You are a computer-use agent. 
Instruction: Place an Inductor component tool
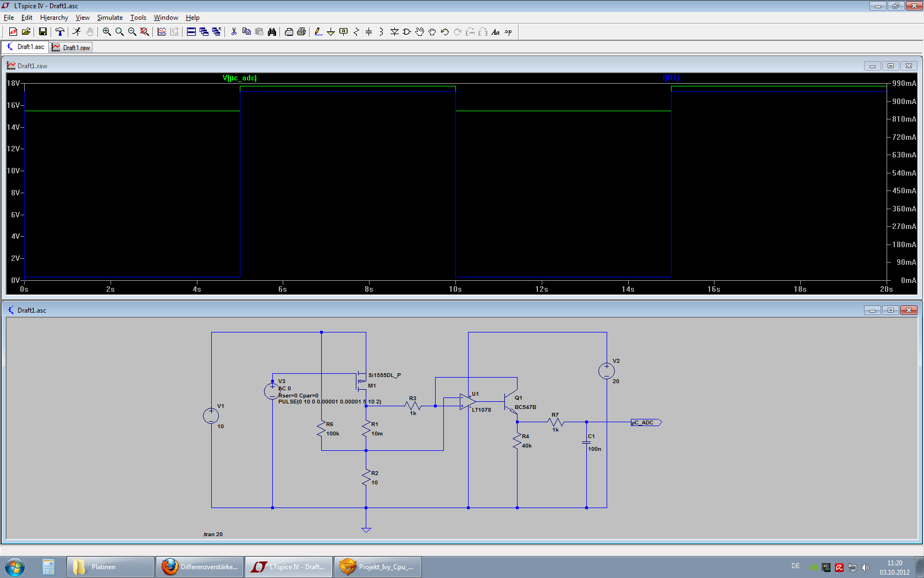(x=381, y=32)
